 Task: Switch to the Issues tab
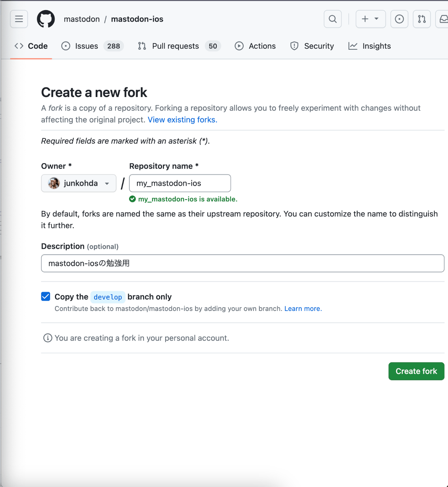[x=93, y=46]
